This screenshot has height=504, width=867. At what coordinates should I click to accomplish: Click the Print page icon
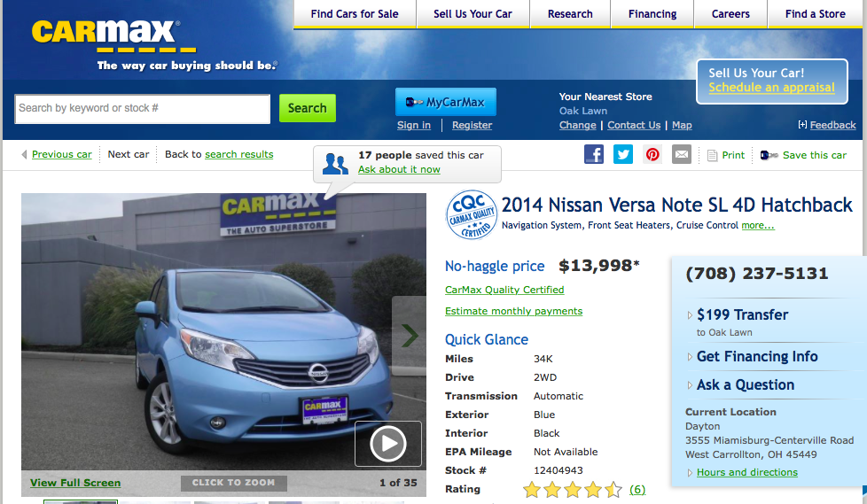[x=712, y=155]
